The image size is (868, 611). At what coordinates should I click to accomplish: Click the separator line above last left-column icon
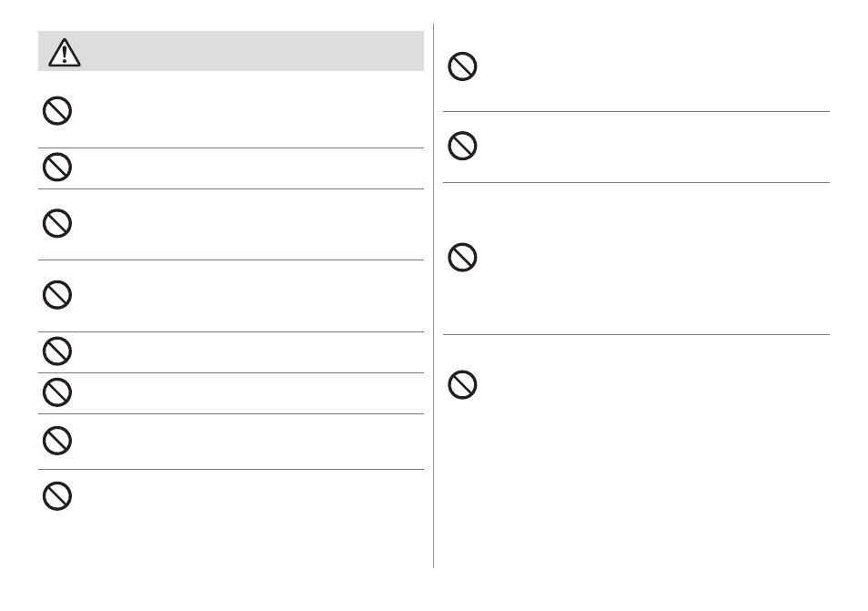pyautogui.click(x=231, y=469)
